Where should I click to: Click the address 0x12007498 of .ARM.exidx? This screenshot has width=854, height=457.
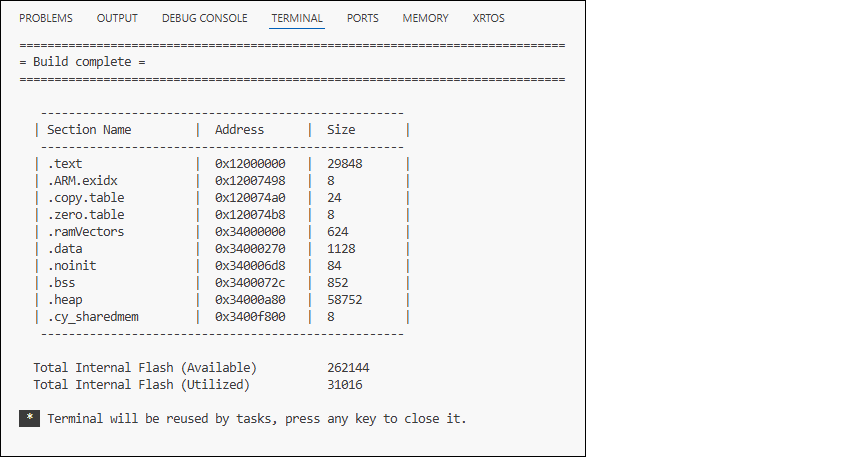pyautogui.click(x=250, y=180)
